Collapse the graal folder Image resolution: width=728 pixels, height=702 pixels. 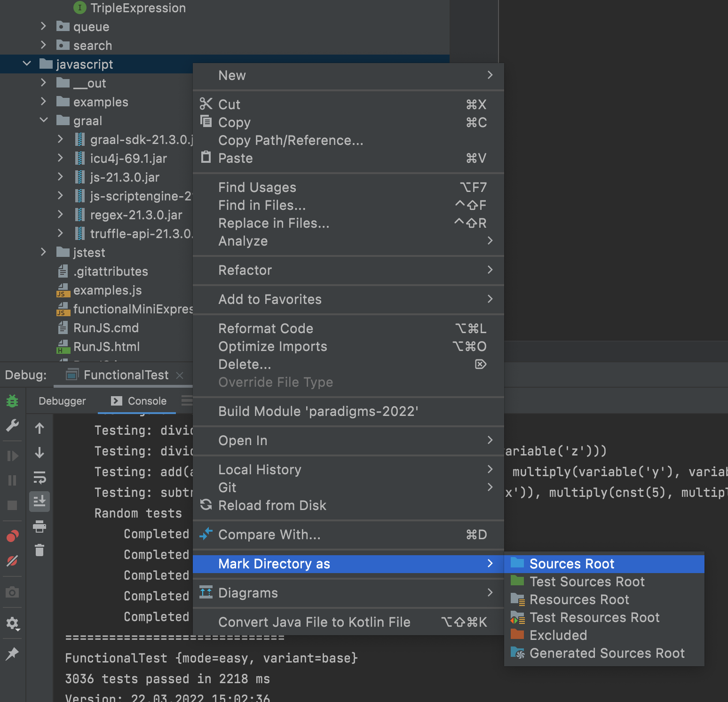44,120
